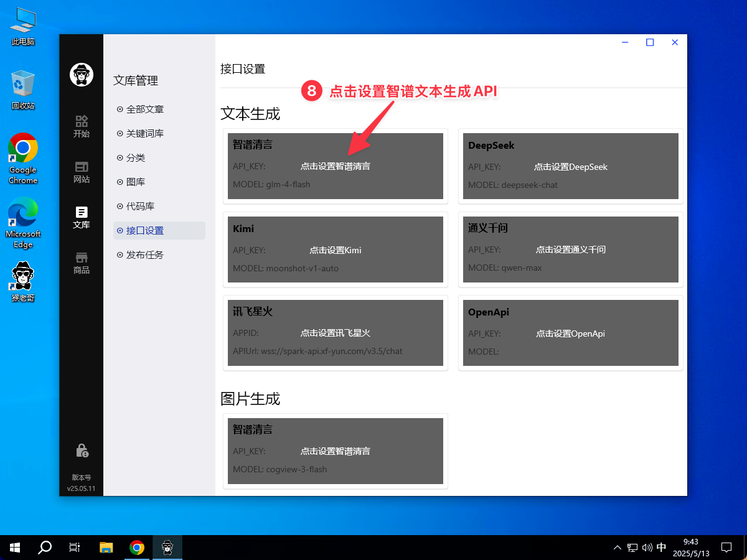The width and height of the screenshot is (747, 560).
Task: Click the version number v25.05.11
Action: pos(82,489)
